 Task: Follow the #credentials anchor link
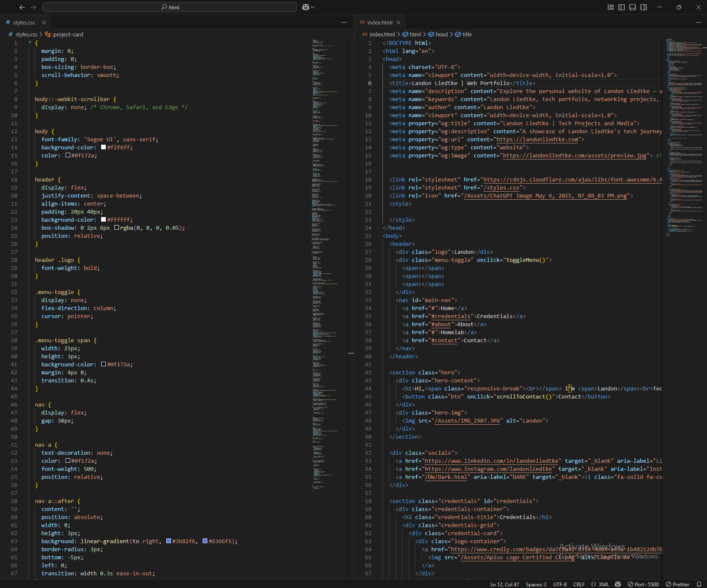(451, 316)
